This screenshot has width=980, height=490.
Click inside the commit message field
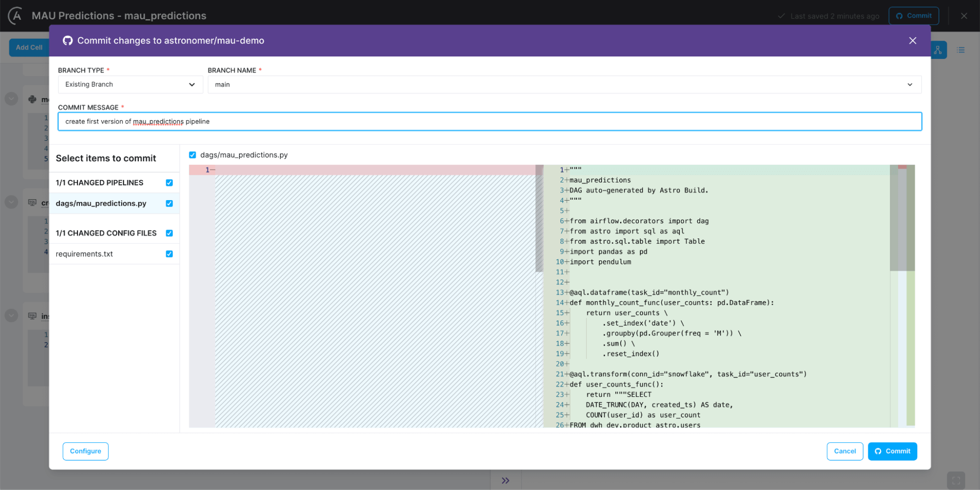(x=490, y=121)
